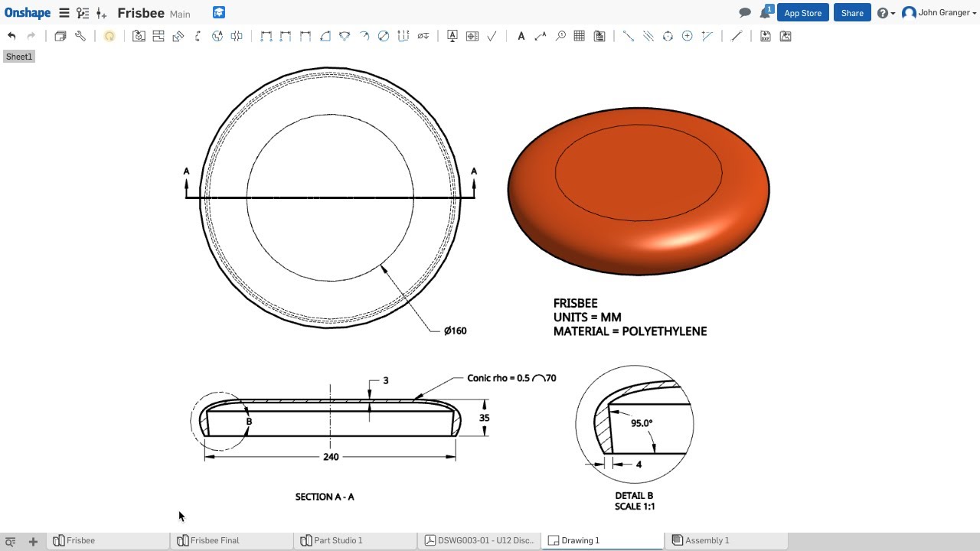Add a Center mark
980x551 pixels.
point(688,35)
